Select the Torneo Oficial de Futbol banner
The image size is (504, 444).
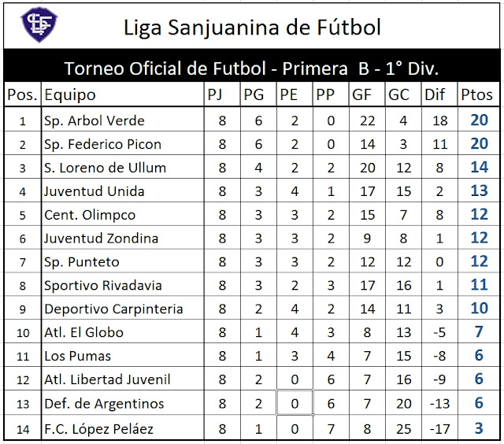pyautogui.click(x=252, y=68)
